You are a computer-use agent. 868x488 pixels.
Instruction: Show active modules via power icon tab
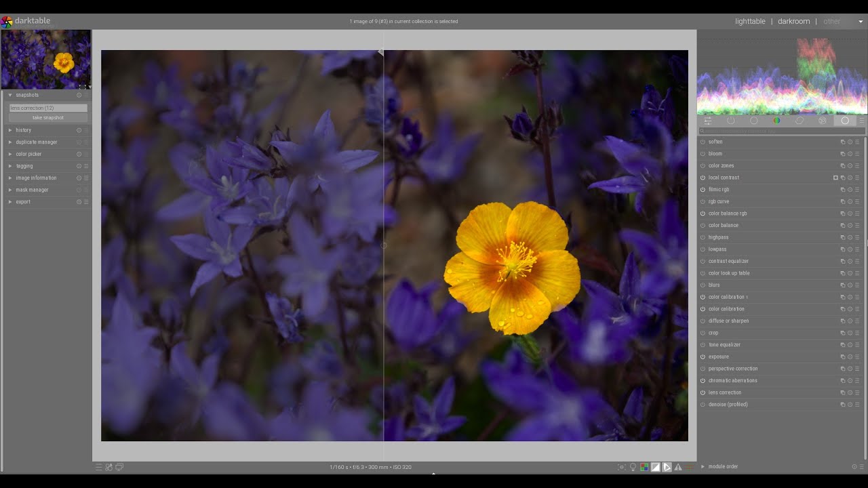point(730,121)
